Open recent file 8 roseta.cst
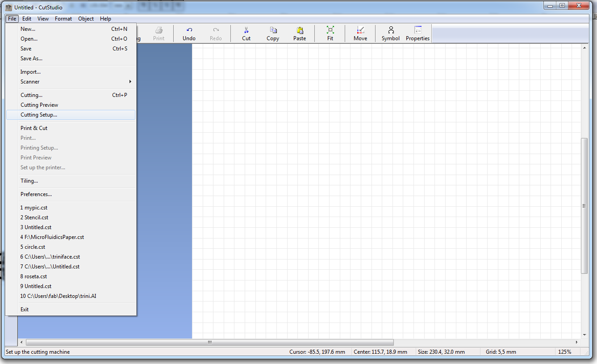The image size is (597, 364). tap(71, 276)
